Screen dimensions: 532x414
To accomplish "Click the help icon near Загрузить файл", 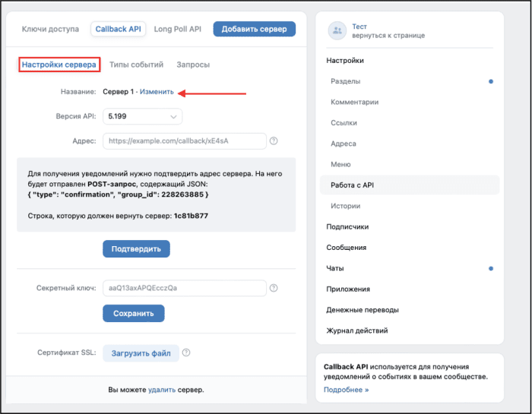I will point(186,352).
